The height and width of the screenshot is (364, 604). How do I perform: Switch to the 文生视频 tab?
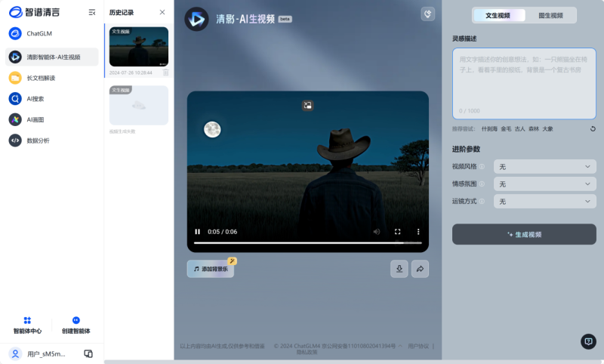click(x=498, y=15)
